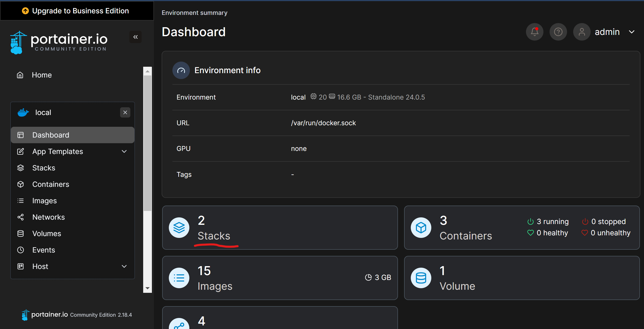
Task: Click the bell notification icon
Action: click(x=535, y=32)
